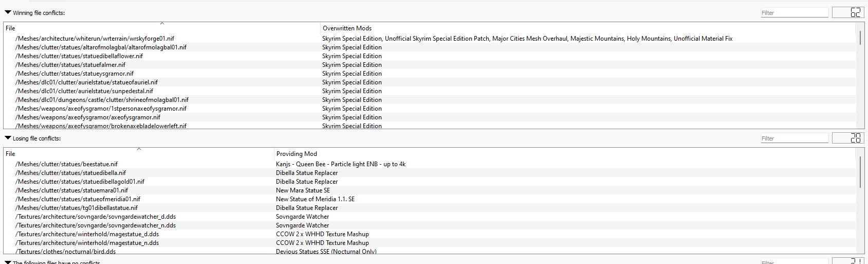The height and width of the screenshot is (264, 868).
Task: Select the statuemara01.nif file row
Action: (430, 190)
